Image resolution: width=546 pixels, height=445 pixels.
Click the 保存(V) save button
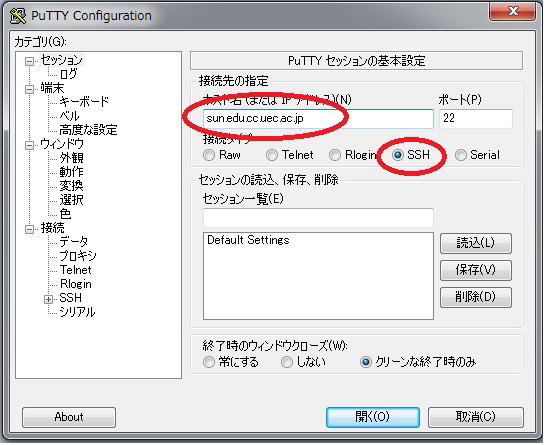pyautogui.click(x=476, y=270)
